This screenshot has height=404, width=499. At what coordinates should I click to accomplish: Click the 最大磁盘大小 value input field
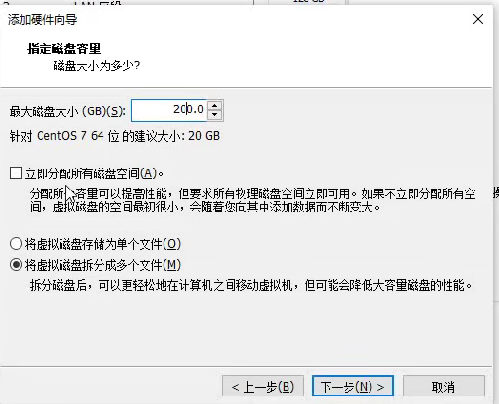tap(169, 110)
